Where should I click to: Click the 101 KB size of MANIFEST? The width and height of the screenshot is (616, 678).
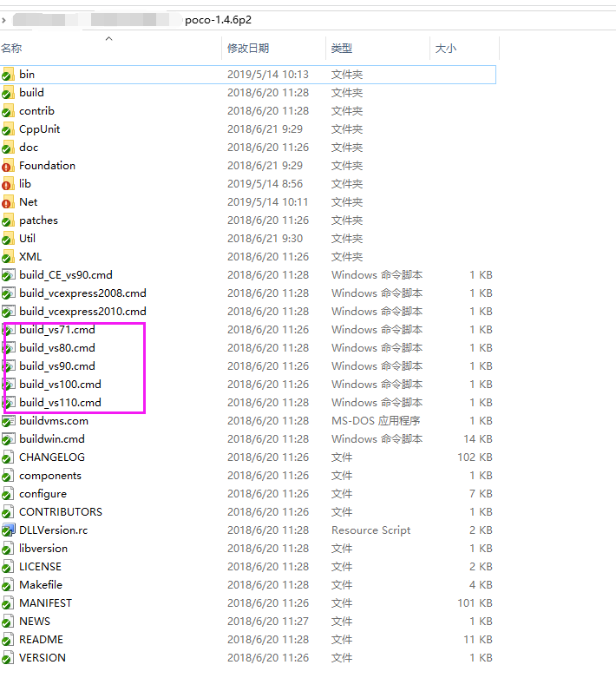(x=475, y=602)
